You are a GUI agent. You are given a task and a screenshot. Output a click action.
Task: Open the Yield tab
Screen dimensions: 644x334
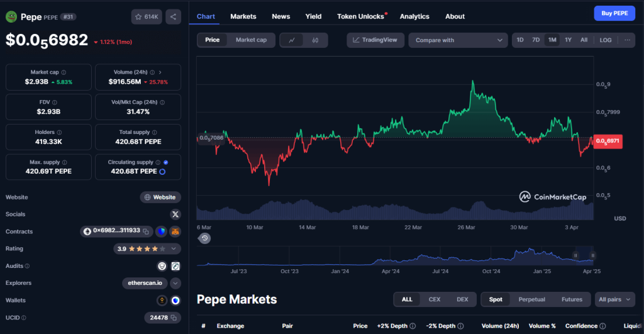[x=313, y=16]
